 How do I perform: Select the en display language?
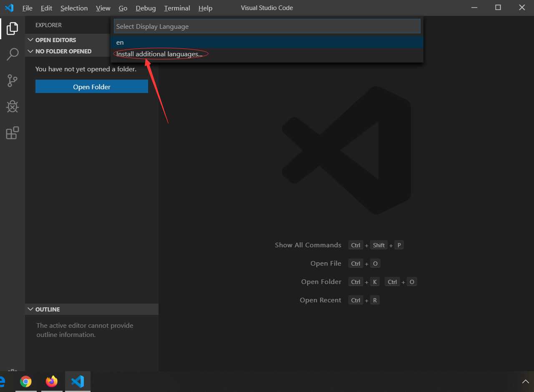267,43
